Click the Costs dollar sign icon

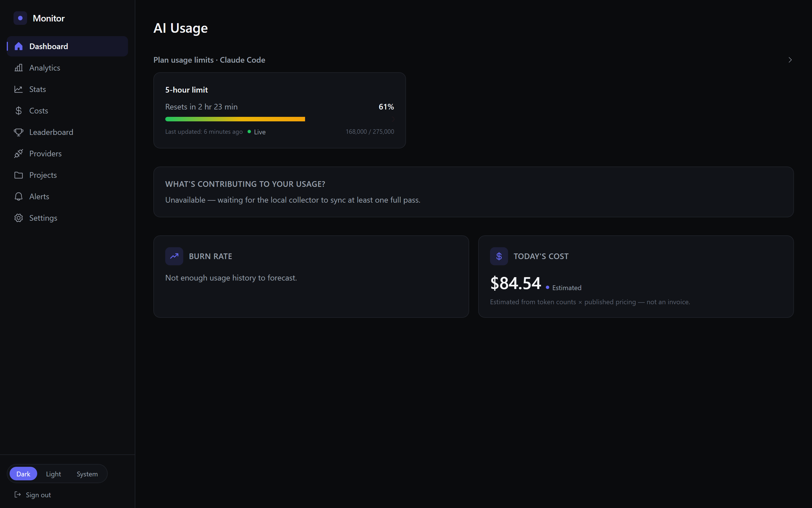(x=18, y=111)
